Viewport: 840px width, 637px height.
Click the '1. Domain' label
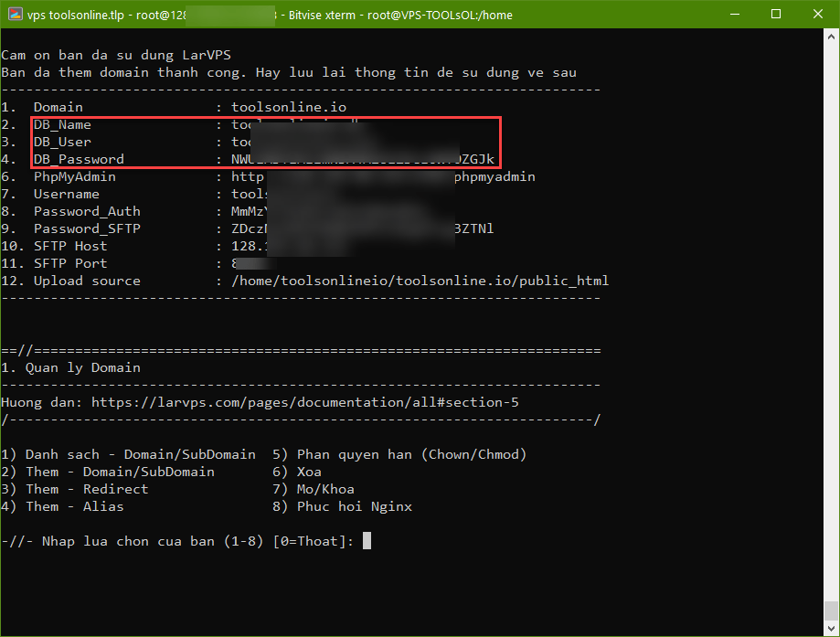[42, 107]
